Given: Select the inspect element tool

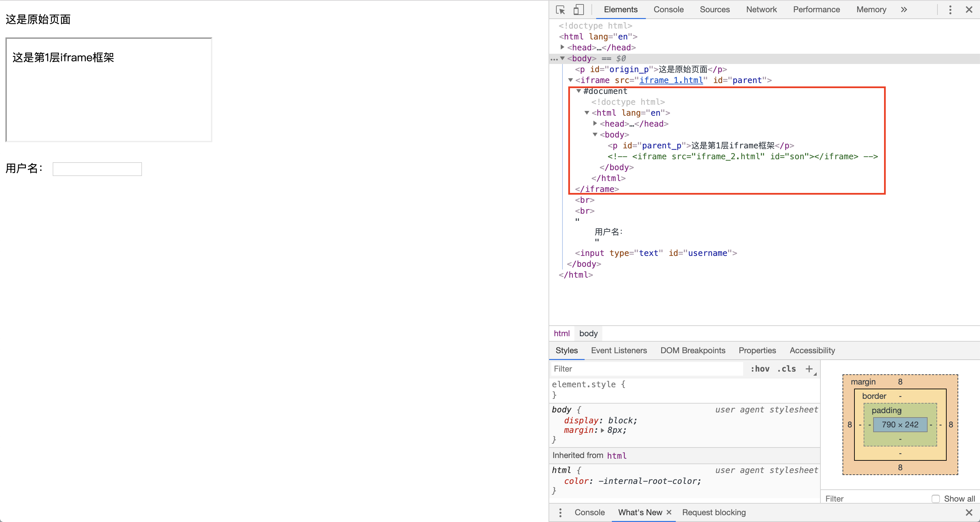Looking at the screenshot, I should click(x=560, y=10).
